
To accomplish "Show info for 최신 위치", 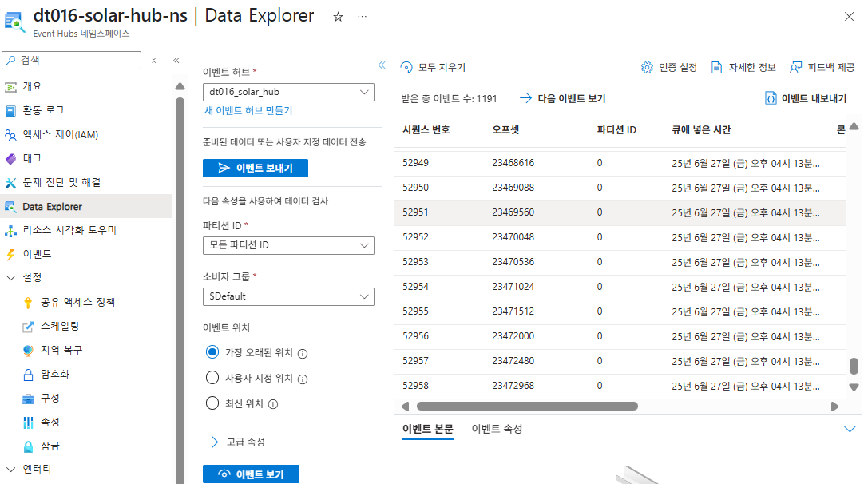I will 273,404.
